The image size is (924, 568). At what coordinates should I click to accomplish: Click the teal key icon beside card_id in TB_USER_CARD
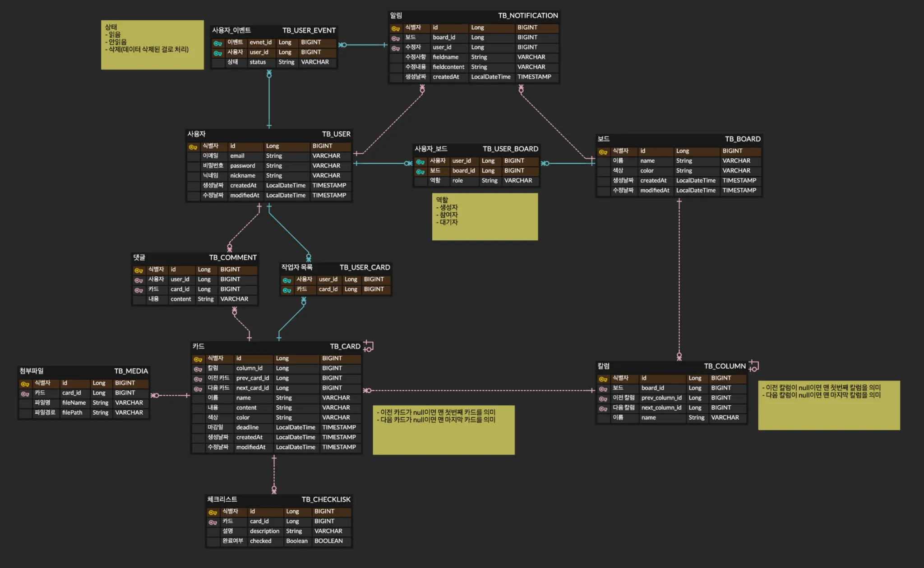click(x=286, y=290)
